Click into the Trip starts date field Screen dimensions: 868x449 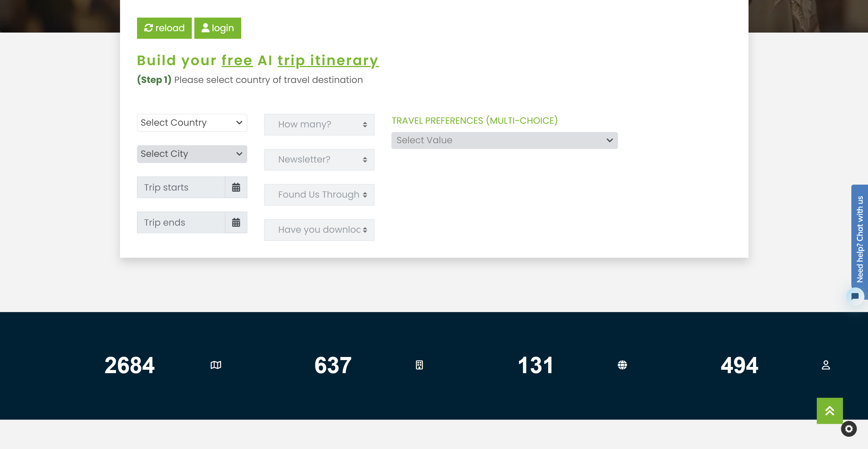click(x=181, y=187)
